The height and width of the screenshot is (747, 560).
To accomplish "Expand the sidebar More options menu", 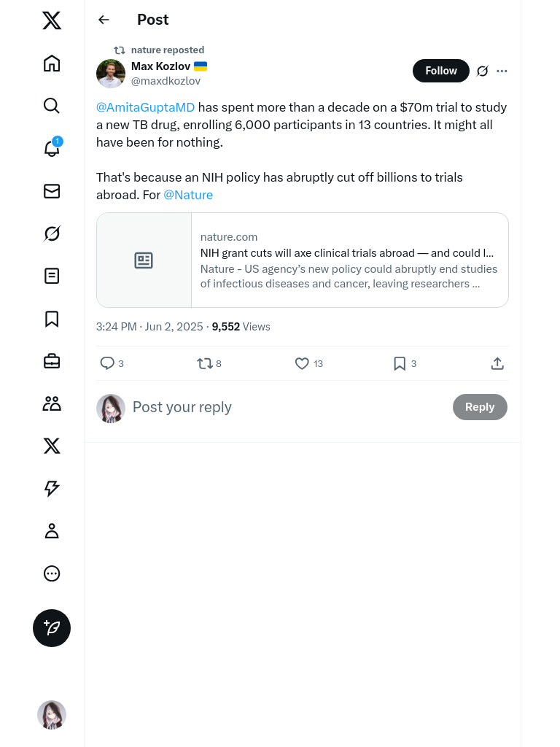I will tap(52, 573).
